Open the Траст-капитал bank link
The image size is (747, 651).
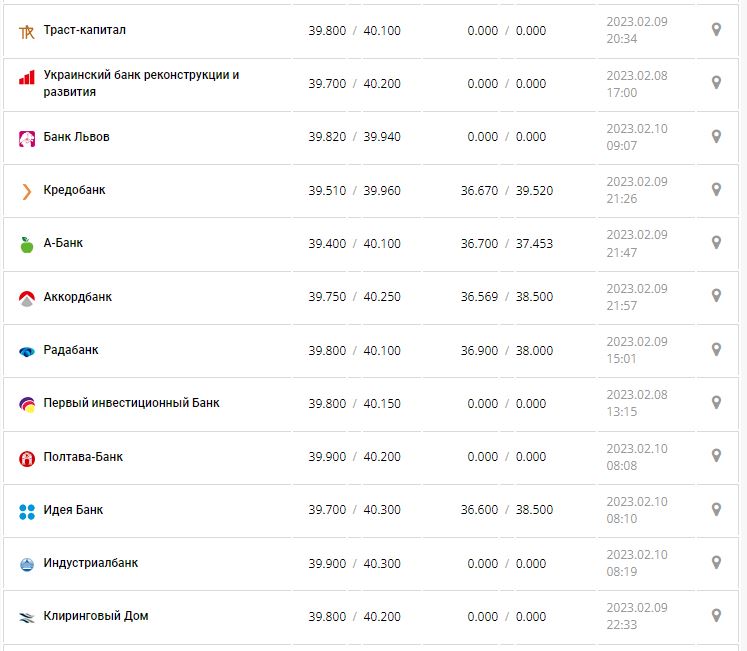coord(84,31)
